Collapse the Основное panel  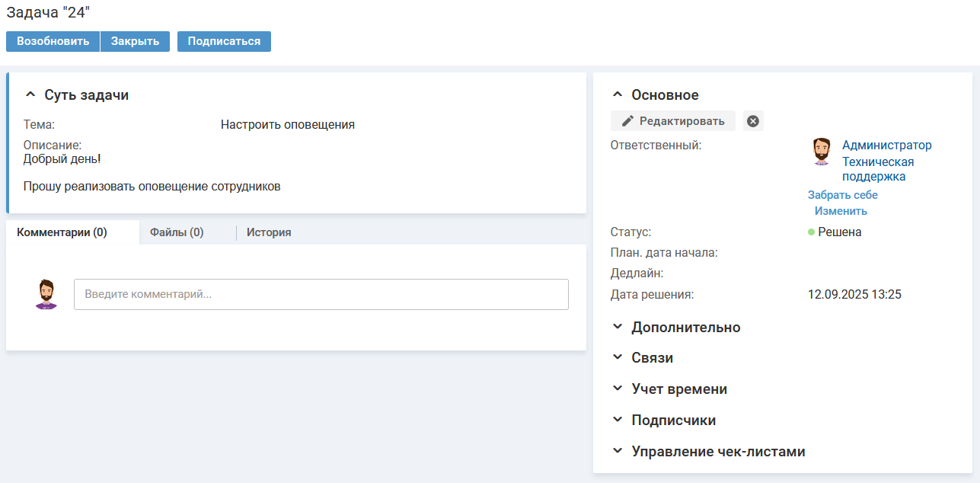click(618, 95)
